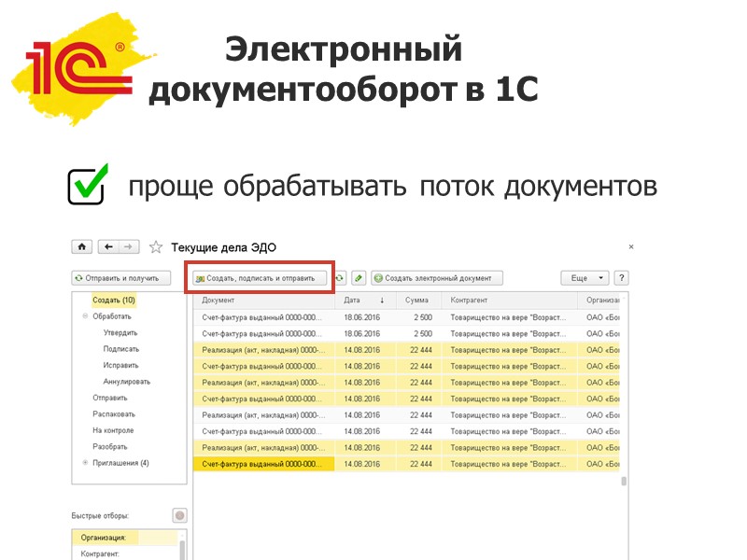Navigate forward with the right arrow
The width and height of the screenshot is (747, 560).
129,246
